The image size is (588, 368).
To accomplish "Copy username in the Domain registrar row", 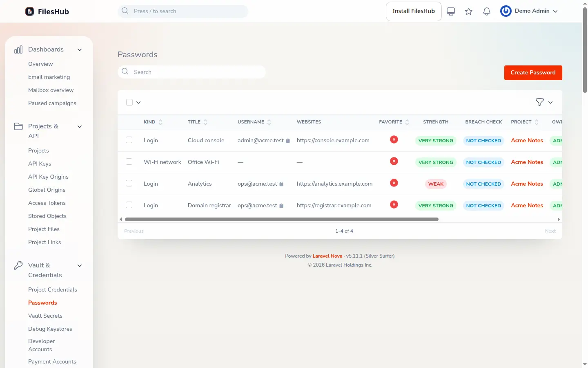I will click(281, 206).
